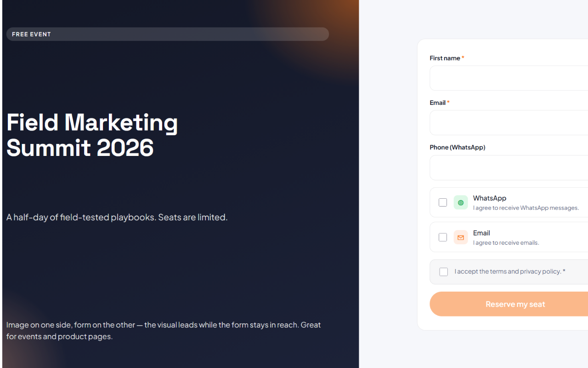Click the orange Email envelope icon
588x368 pixels.
tap(461, 237)
